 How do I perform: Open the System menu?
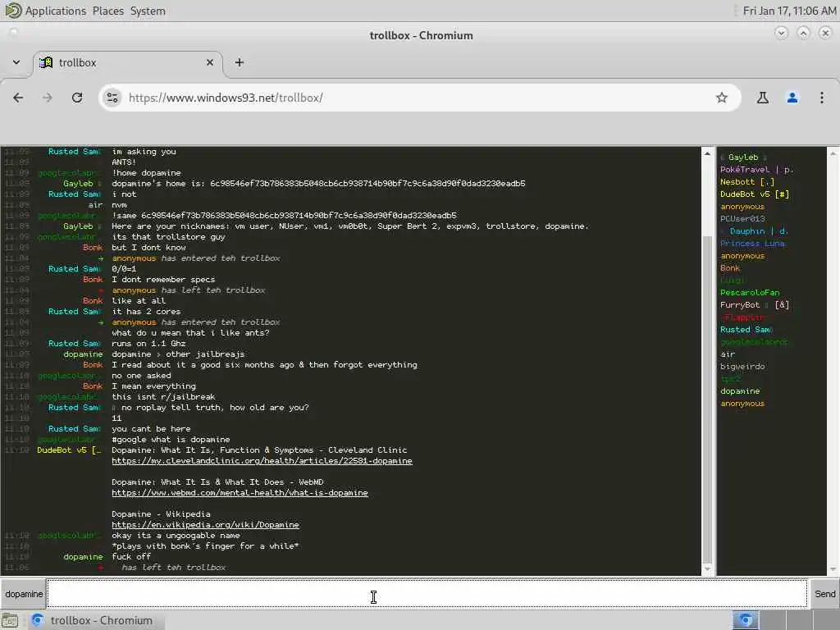(148, 11)
